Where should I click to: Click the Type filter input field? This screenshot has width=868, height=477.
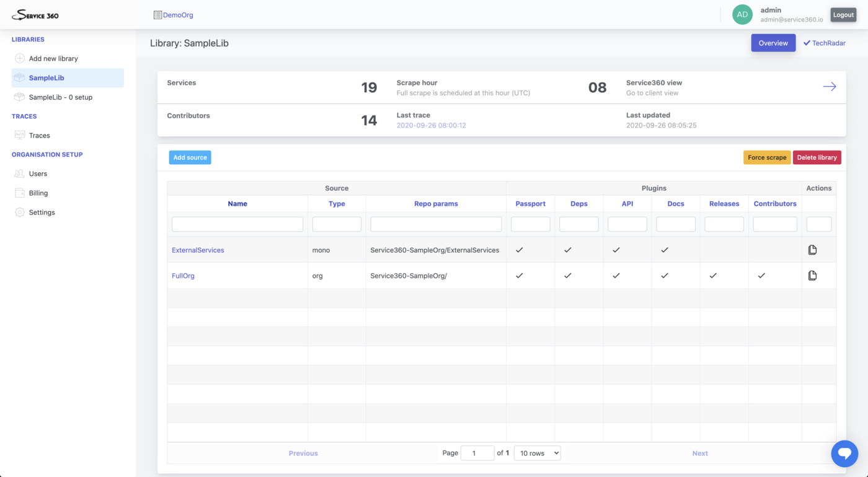pyautogui.click(x=337, y=224)
